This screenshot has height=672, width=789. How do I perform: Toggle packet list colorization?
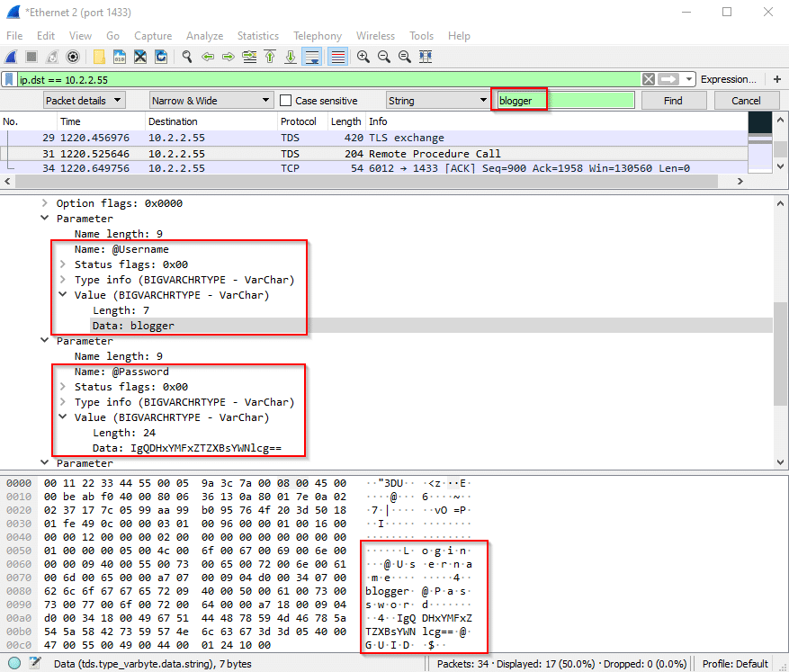(338, 56)
